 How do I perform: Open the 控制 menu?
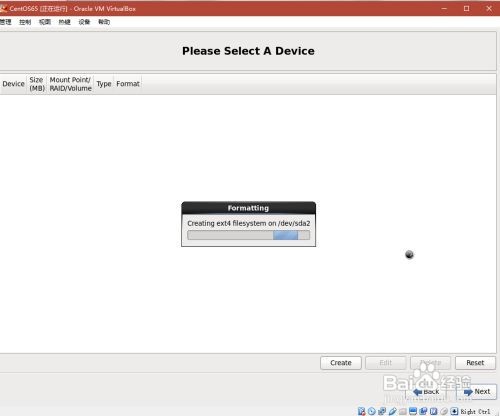[x=25, y=22]
